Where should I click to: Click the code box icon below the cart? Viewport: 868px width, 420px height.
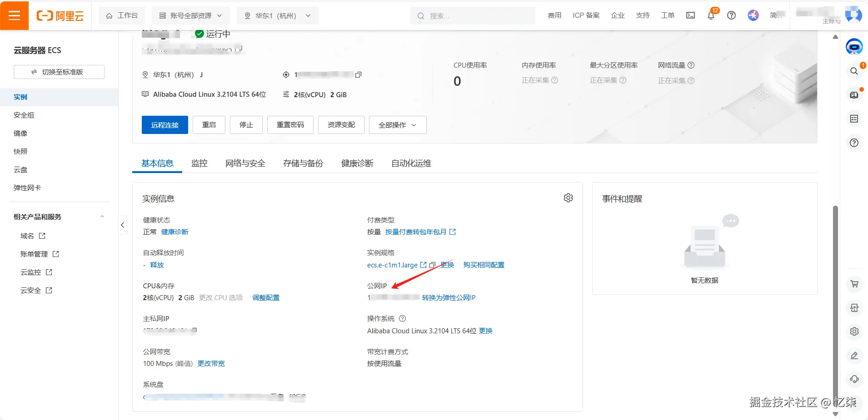(x=854, y=308)
